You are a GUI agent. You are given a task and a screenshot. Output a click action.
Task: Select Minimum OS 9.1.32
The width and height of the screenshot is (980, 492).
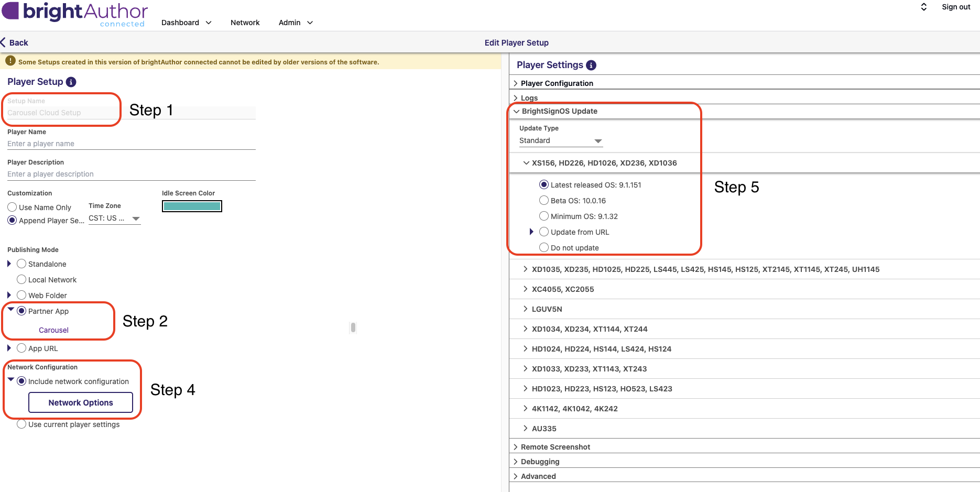tap(544, 216)
